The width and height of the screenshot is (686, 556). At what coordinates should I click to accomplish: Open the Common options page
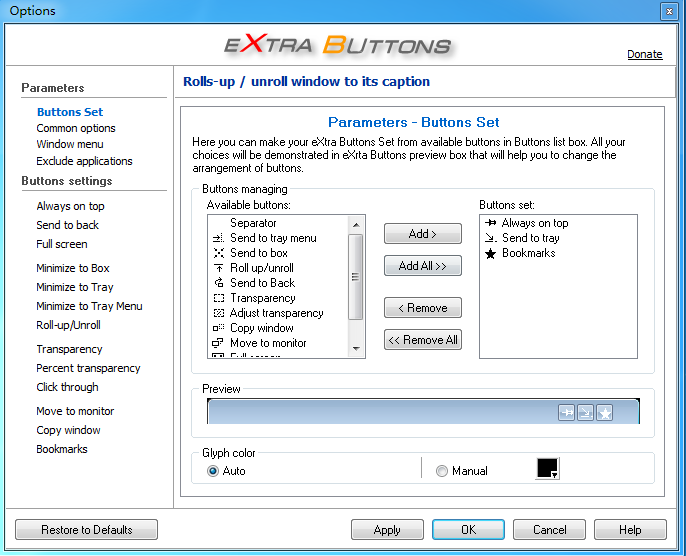(76, 128)
